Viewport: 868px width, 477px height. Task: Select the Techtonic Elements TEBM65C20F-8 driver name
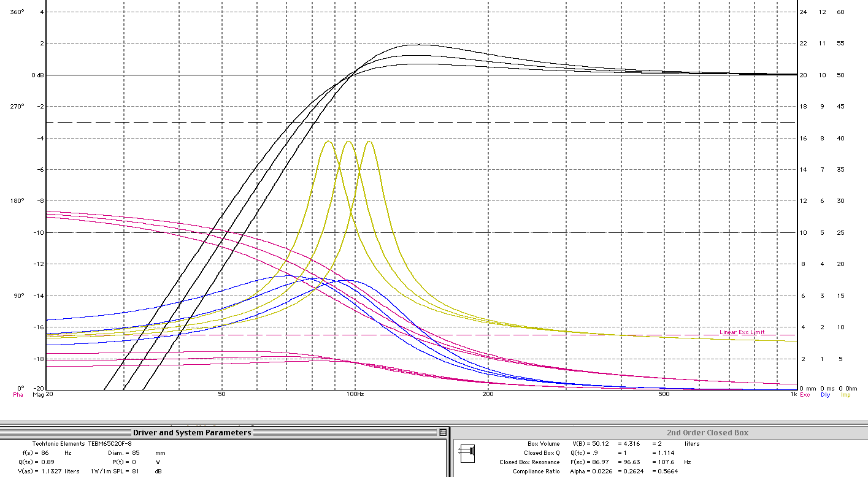[x=82, y=443]
